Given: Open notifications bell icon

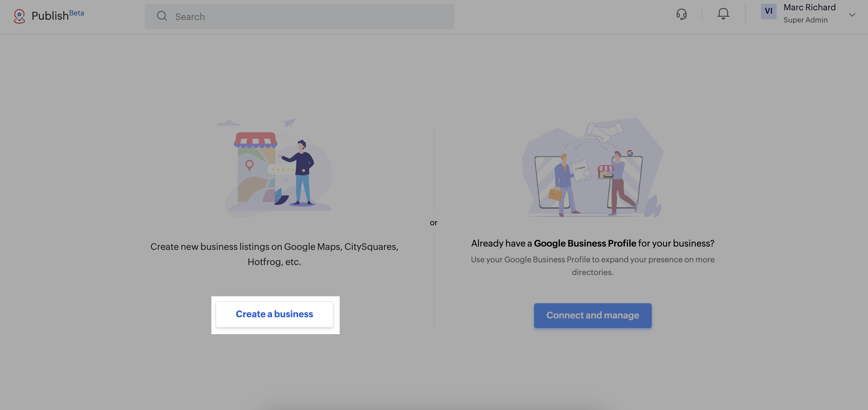Looking at the screenshot, I should 723,14.
